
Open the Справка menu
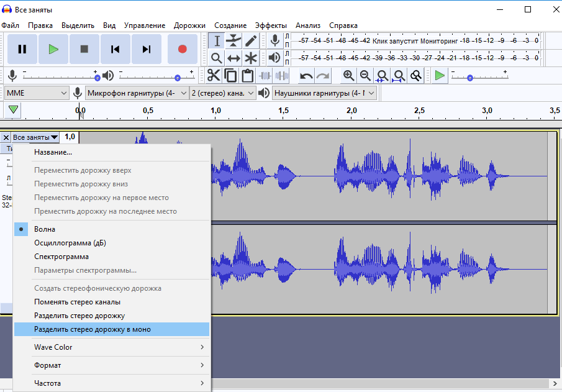pyautogui.click(x=343, y=25)
